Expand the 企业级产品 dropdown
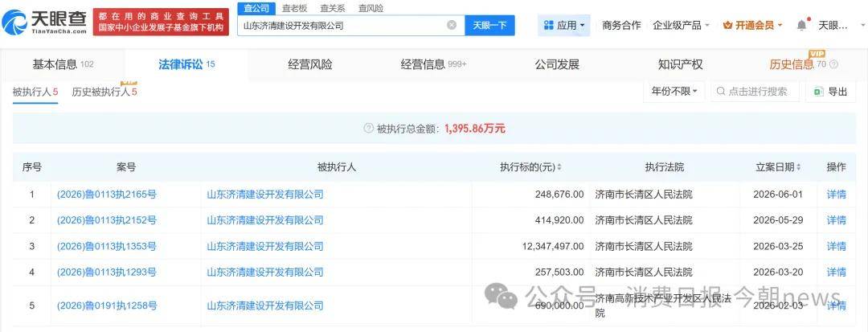 681,26
